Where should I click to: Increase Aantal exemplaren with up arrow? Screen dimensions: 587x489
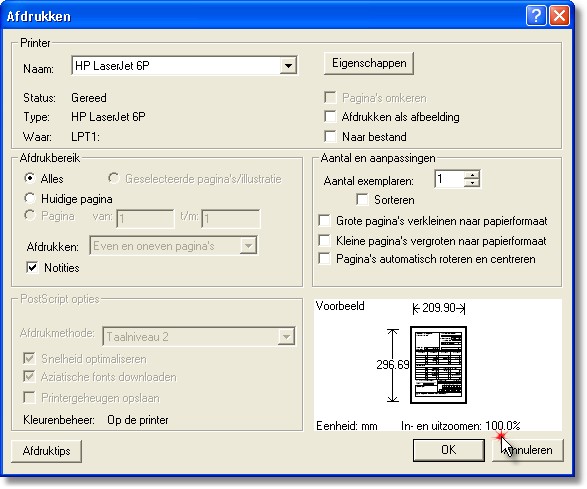(x=472, y=175)
